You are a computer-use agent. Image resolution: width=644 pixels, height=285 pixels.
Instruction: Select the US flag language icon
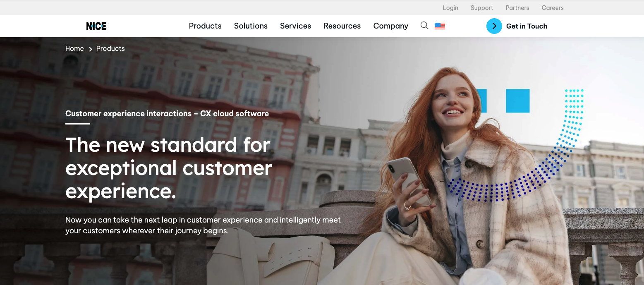coord(440,26)
